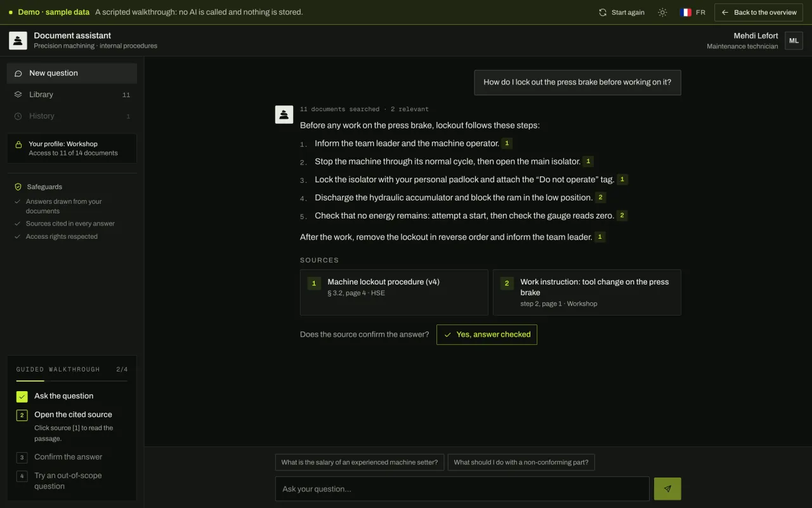Click the guided walkthrough progress bar

[x=72, y=381]
